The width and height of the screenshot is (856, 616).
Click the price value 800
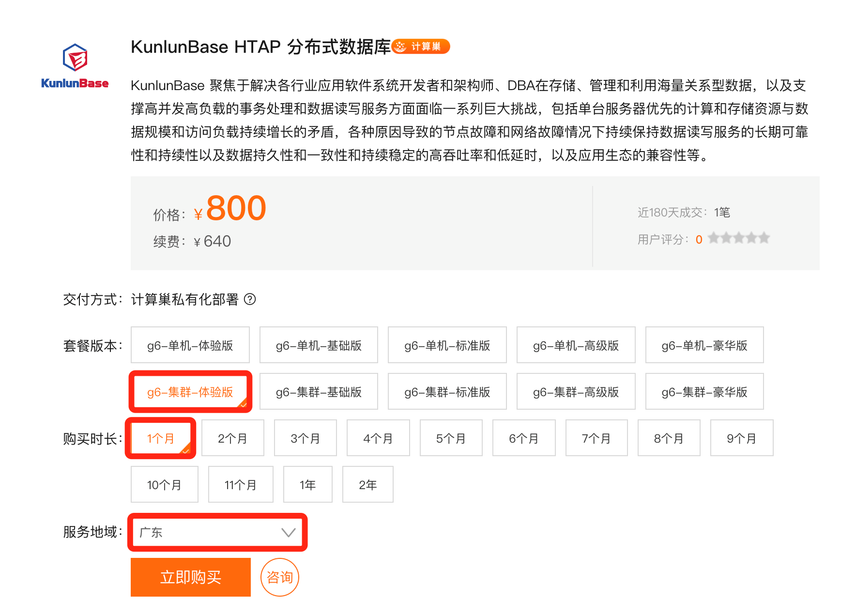click(236, 208)
